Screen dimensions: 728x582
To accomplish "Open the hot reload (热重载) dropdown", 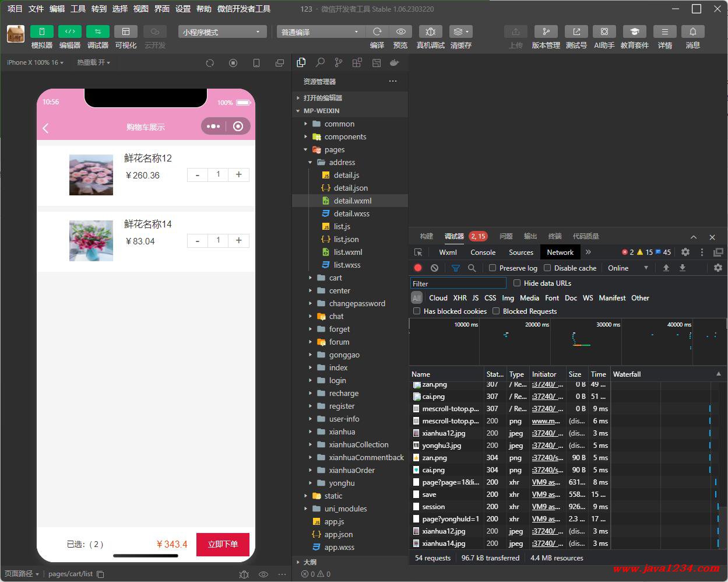I will 93,62.
